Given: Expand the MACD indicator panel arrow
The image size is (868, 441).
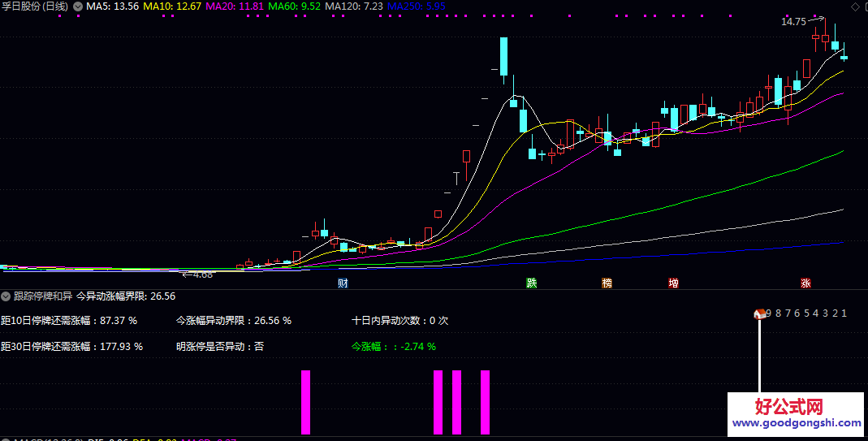Looking at the screenshot, I should [6, 439].
